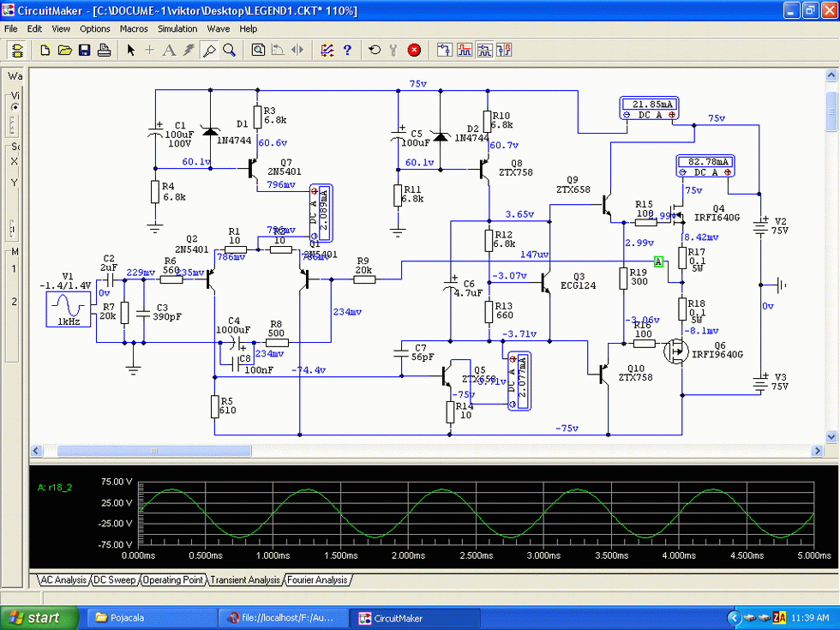Open the Windows start button

click(39, 618)
